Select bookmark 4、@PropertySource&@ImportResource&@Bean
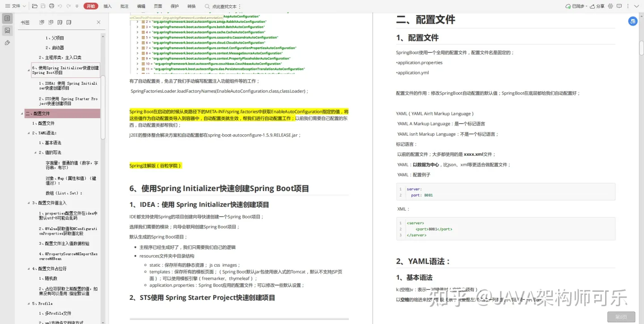 point(68,256)
